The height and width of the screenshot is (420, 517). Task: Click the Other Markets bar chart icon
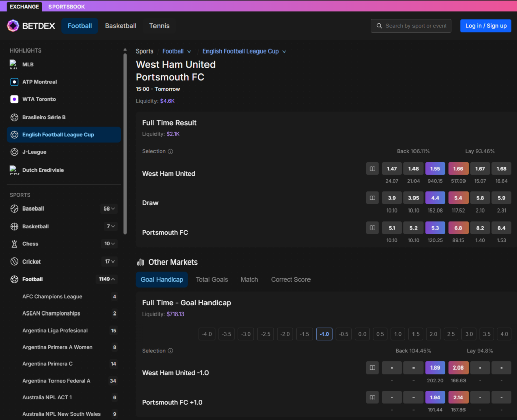[x=140, y=262]
